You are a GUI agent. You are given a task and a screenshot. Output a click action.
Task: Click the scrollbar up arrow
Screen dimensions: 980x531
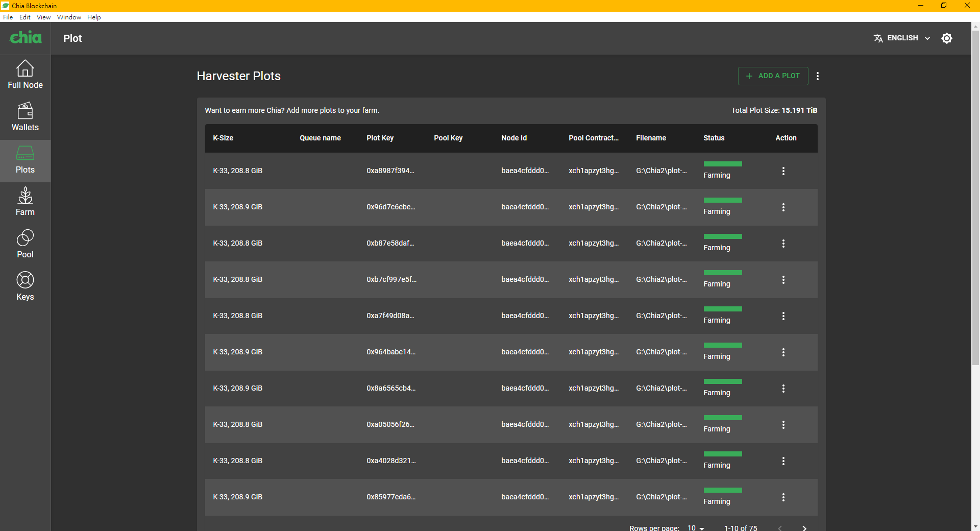(975, 26)
